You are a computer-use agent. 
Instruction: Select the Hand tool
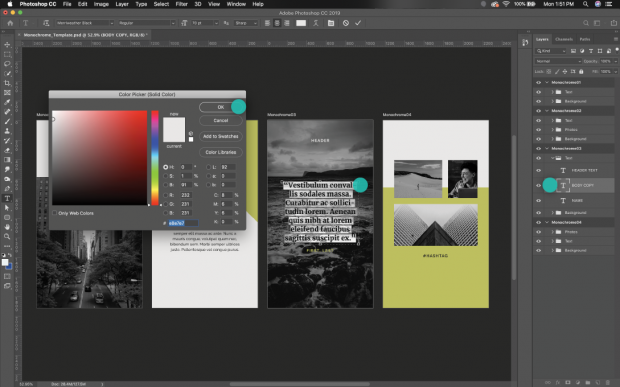point(7,227)
